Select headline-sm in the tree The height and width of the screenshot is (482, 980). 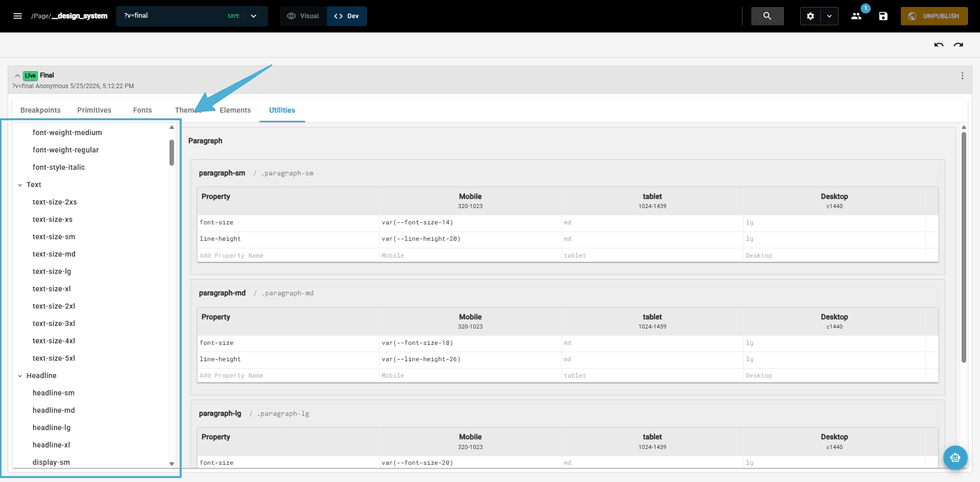tap(54, 393)
